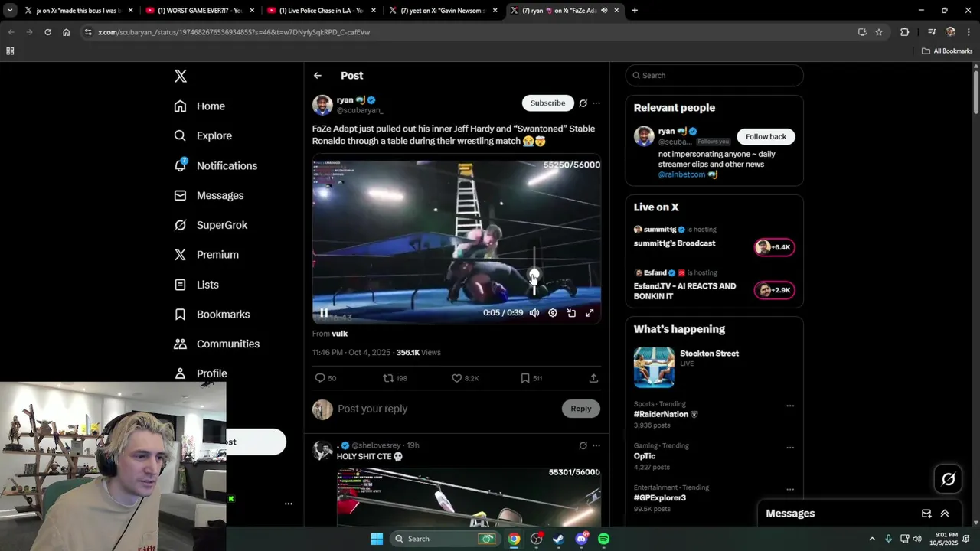Open Communities in the sidebar

[217, 344]
